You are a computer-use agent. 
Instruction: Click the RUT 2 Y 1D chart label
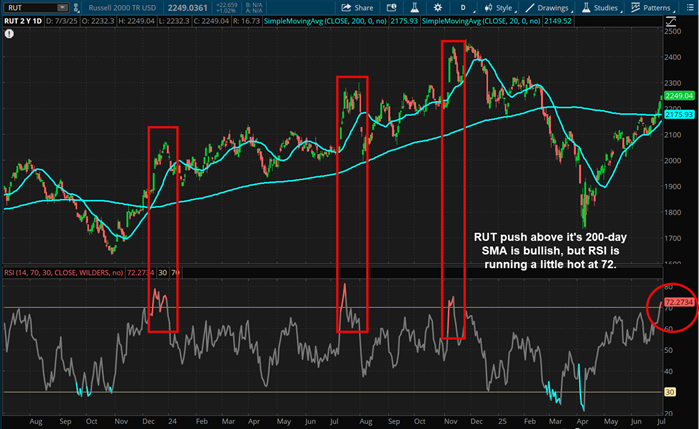23,21
